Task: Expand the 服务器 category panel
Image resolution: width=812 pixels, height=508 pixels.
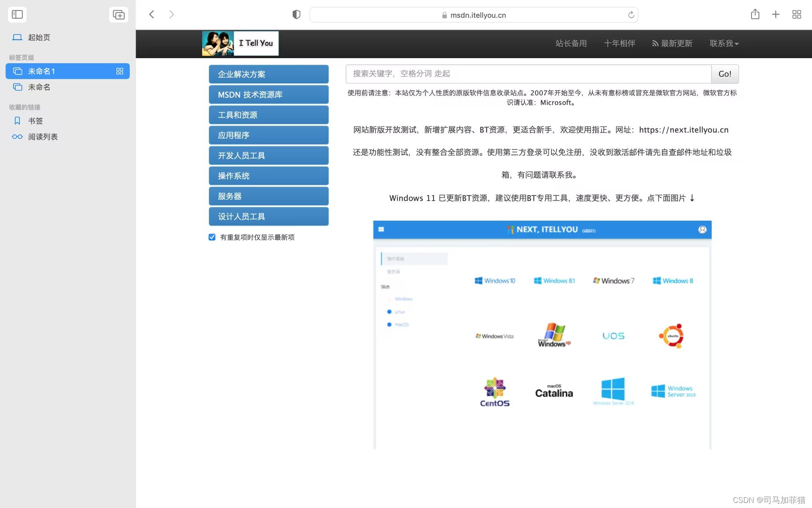Action: click(269, 196)
